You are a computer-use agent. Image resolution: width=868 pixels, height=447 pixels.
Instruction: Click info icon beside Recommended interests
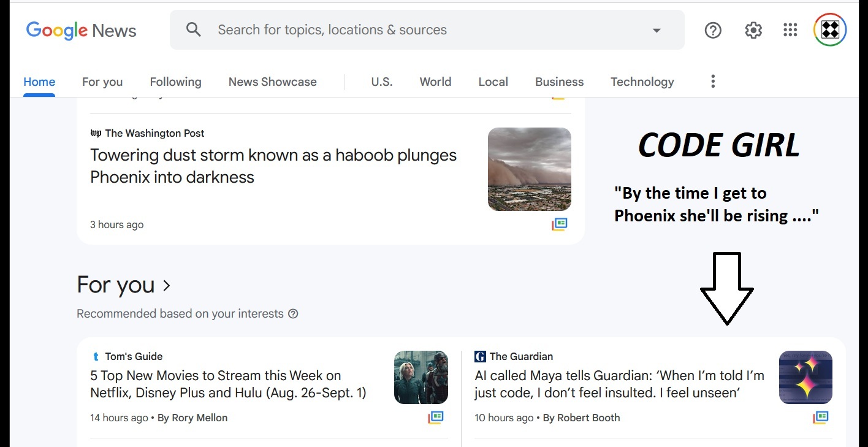(x=293, y=314)
